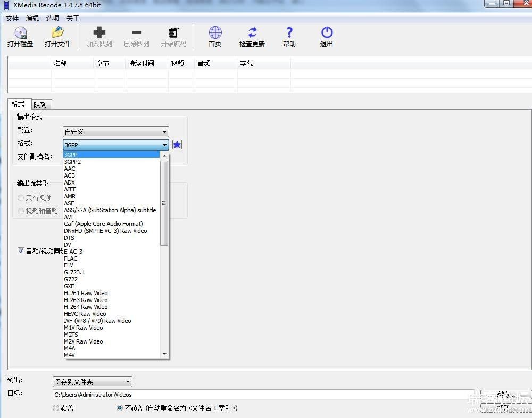Choose 3GPP in the format list

(x=111, y=155)
